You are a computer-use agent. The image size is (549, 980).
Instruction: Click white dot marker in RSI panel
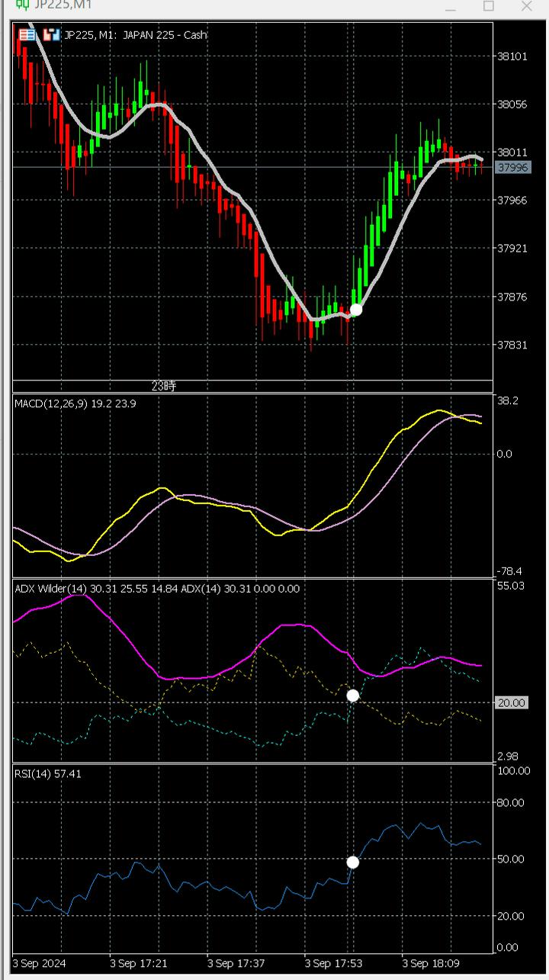point(352,862)
